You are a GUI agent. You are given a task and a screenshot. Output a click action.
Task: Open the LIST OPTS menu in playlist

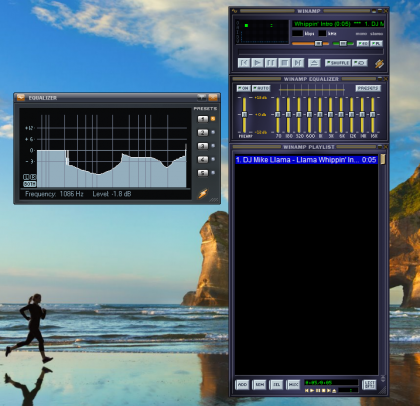tap(369, 385)
